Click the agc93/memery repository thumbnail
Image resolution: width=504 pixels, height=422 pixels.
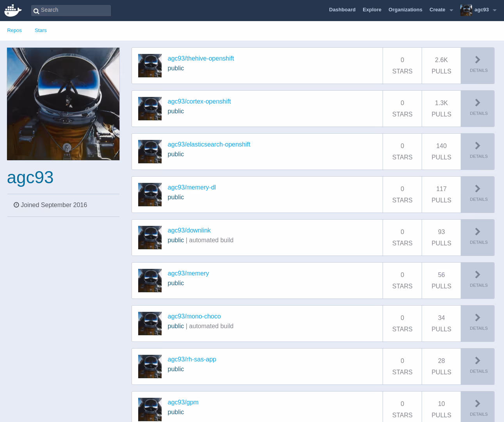click(x=150, y=281)
